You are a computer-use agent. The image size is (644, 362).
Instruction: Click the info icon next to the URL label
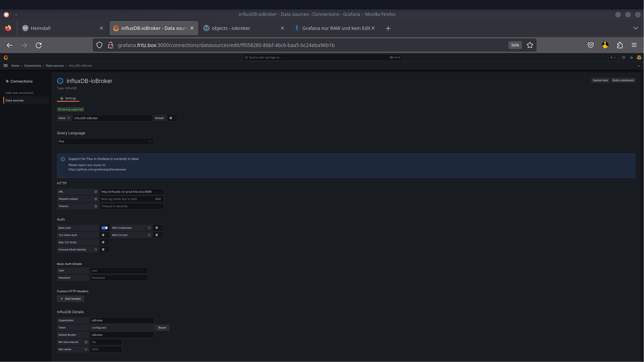[96, 191]
